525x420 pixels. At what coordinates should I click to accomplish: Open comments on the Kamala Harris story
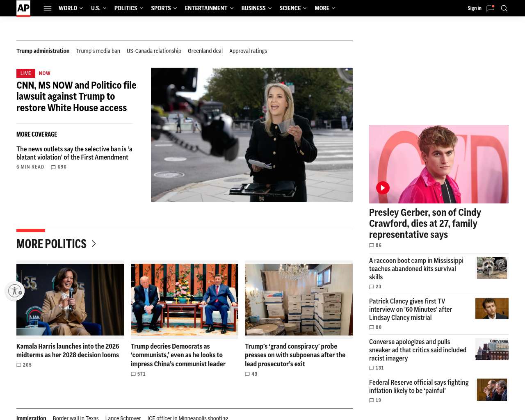tap(24, 365)
